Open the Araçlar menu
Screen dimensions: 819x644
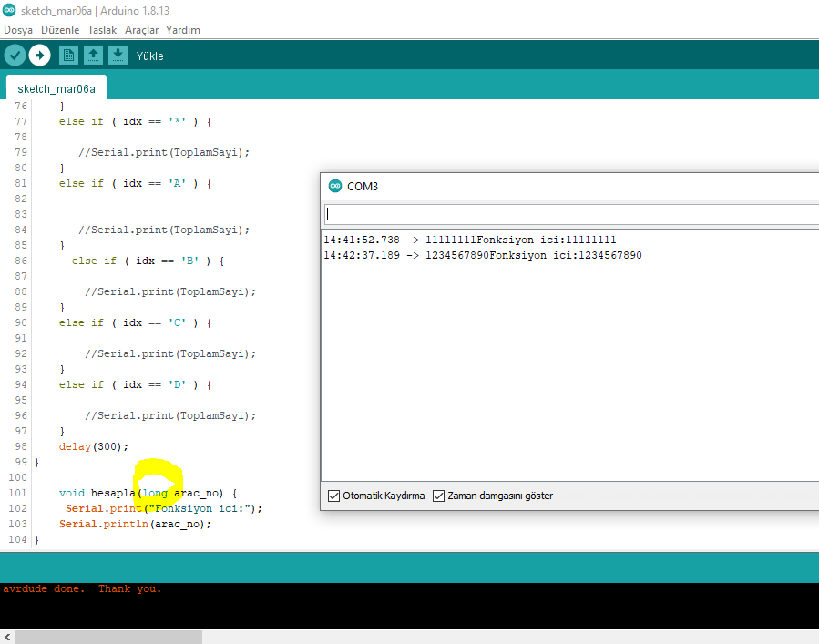(x=141, y=30)
